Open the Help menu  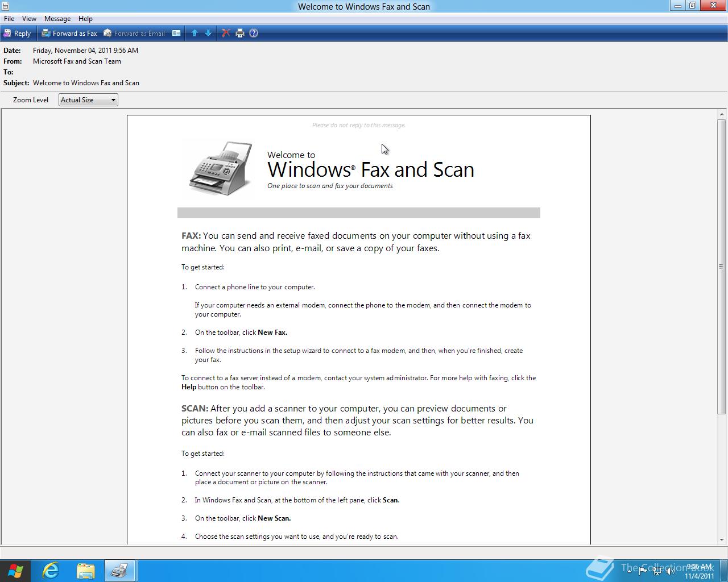coord(85,19)
